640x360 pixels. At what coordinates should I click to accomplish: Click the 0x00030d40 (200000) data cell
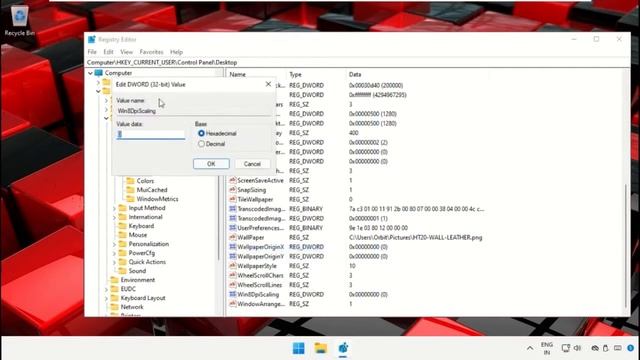pos(376,85)
